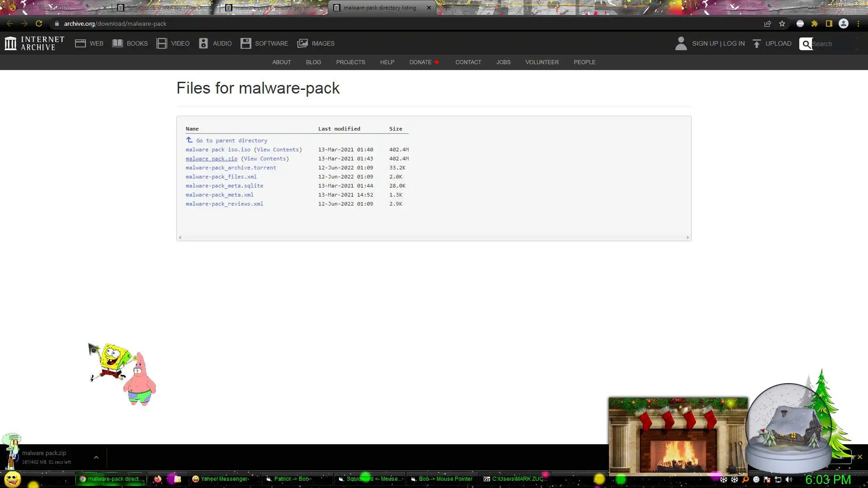The height and width of the screenshot is (488, 868).
Task: Type in the Internet Archive search field
Action: click(x=833, y=44)
